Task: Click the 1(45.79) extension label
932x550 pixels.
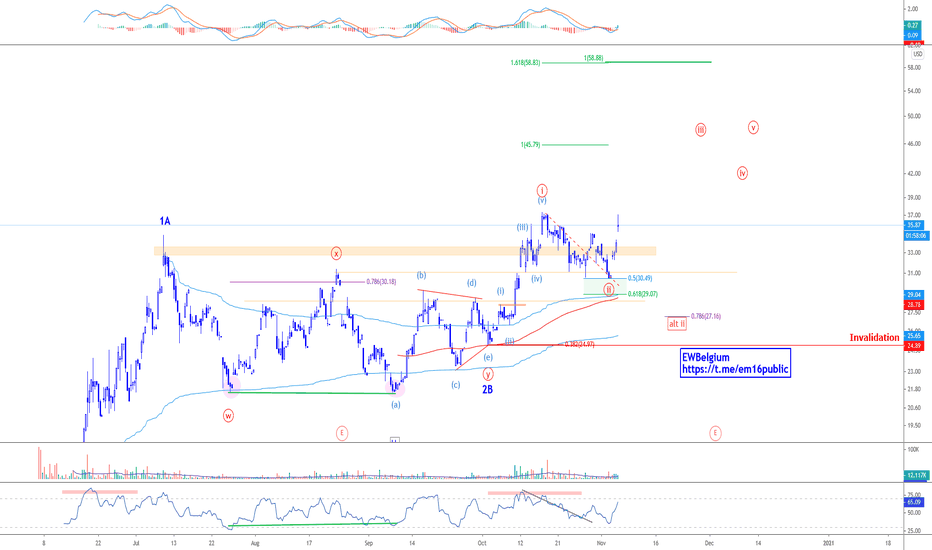Action: point(530,144)
